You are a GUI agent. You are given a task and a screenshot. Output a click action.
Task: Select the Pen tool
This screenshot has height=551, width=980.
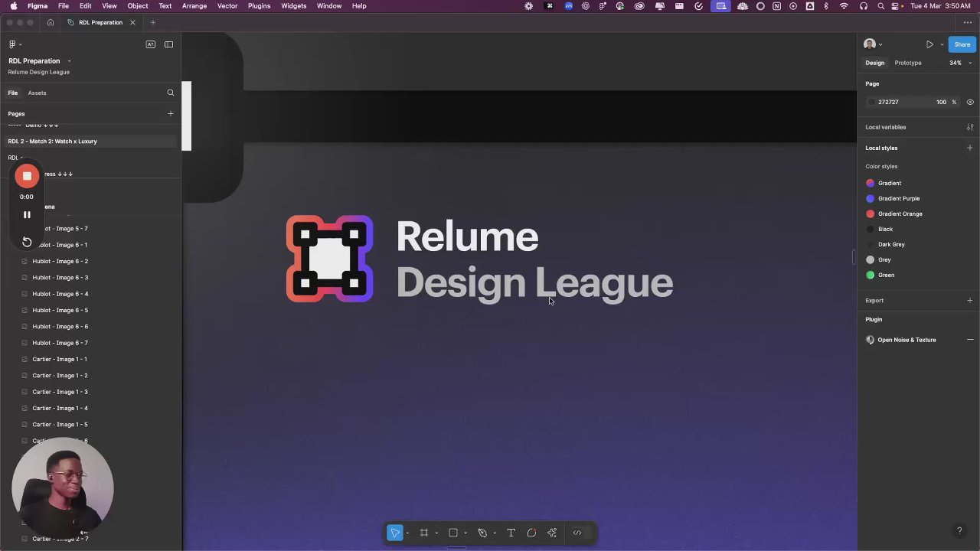point(482,533)
